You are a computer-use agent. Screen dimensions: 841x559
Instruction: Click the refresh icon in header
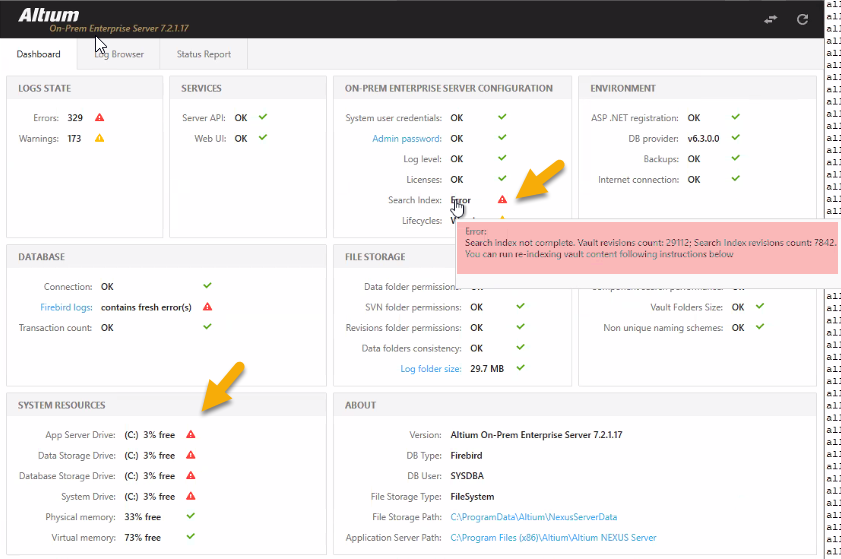click(802, 19)
